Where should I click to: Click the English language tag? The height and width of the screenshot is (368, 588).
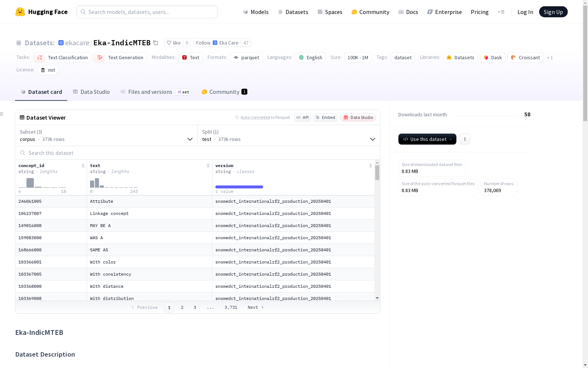pyautogui.click(x=311, y=57)
